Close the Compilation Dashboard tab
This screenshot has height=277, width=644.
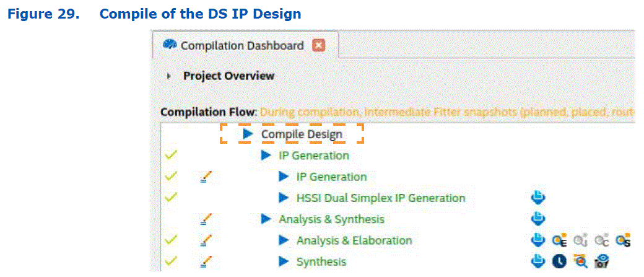click(319, 45)
